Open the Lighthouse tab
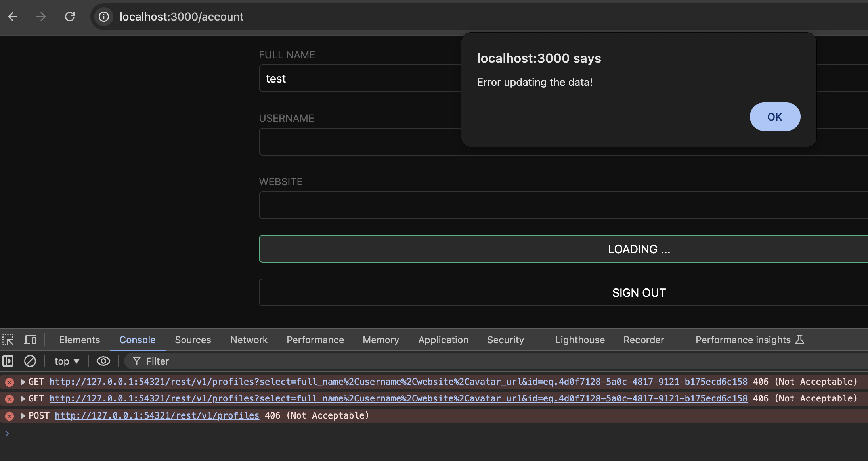This screenshot has width=868, height=461. [580, 340]
